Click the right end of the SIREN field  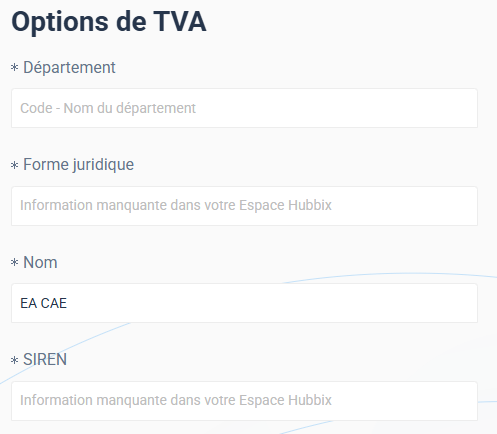coord(463,401)
